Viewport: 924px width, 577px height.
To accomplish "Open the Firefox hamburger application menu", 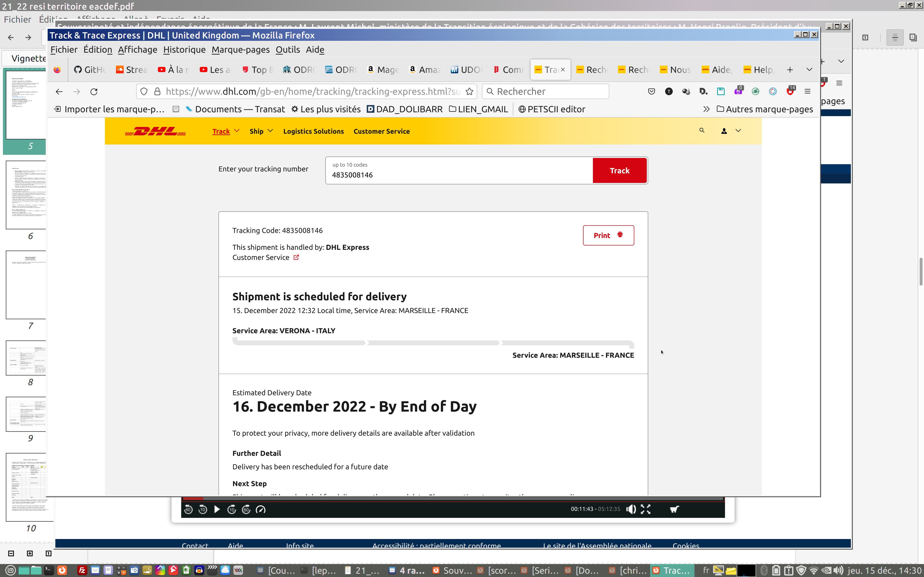I will [807, 92].
